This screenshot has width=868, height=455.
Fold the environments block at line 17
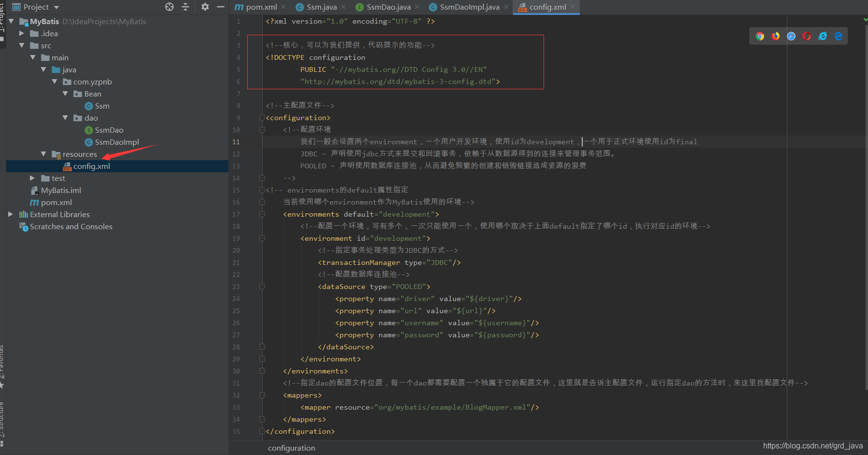tap(262, 214)
